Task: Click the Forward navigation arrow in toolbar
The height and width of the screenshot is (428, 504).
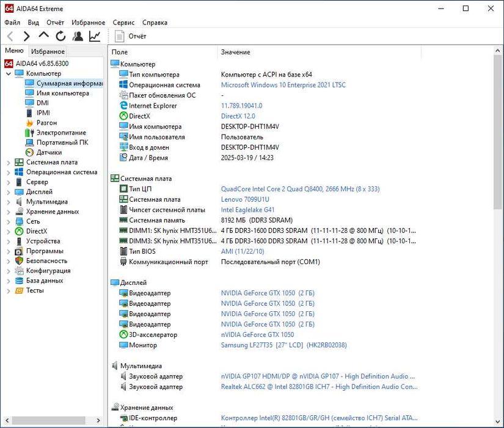Action: 26,37
